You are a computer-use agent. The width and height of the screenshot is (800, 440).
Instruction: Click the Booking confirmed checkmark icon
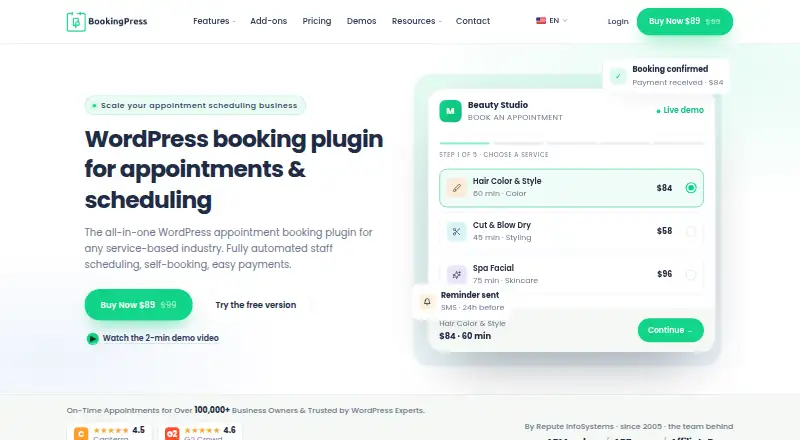click(x=618, y=76)
